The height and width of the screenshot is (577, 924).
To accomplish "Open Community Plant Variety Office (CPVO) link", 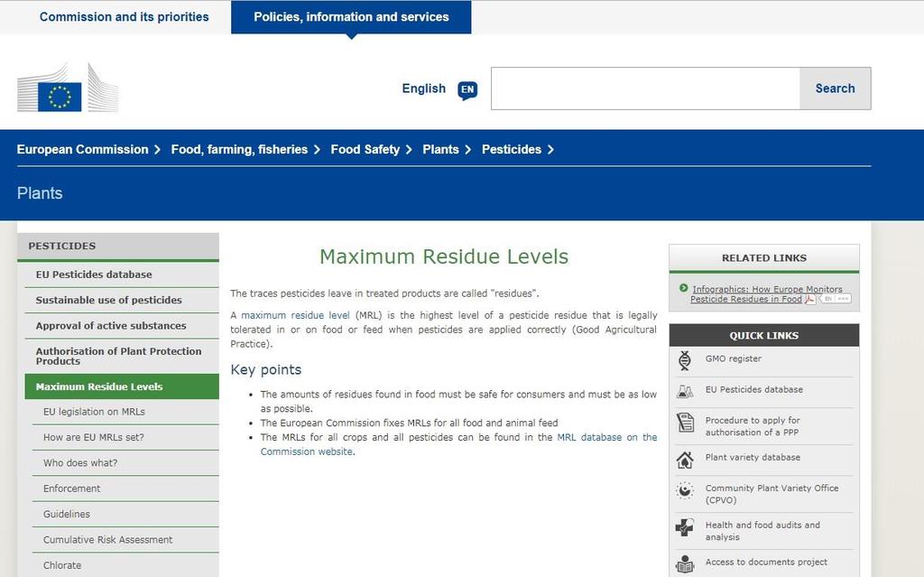I will 772,494.
